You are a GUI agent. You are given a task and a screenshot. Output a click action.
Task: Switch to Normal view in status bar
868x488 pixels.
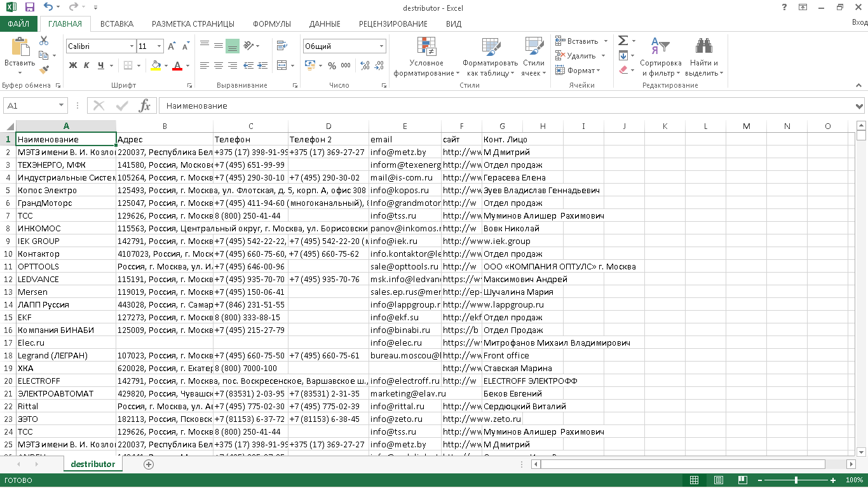(x=695, y=480)
